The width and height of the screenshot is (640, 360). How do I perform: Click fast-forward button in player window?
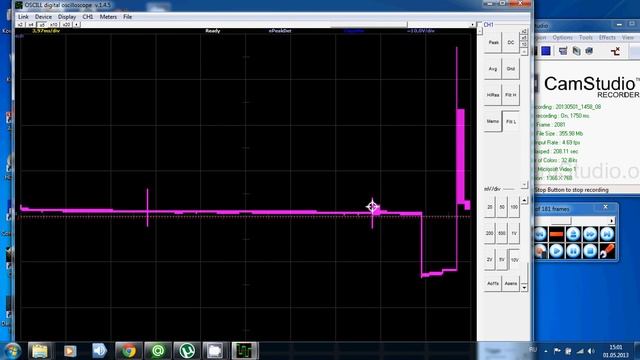pyautogui.click(x=590, y=234)
